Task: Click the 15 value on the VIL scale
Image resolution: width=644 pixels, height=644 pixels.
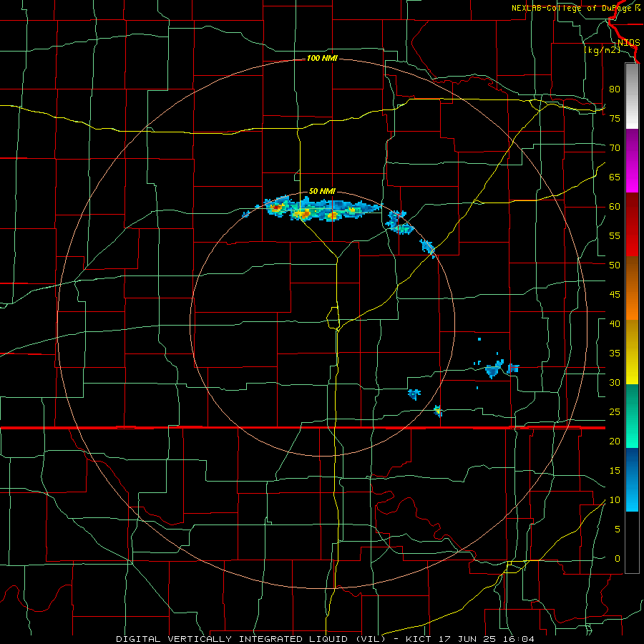Action: tap(615, 470)
